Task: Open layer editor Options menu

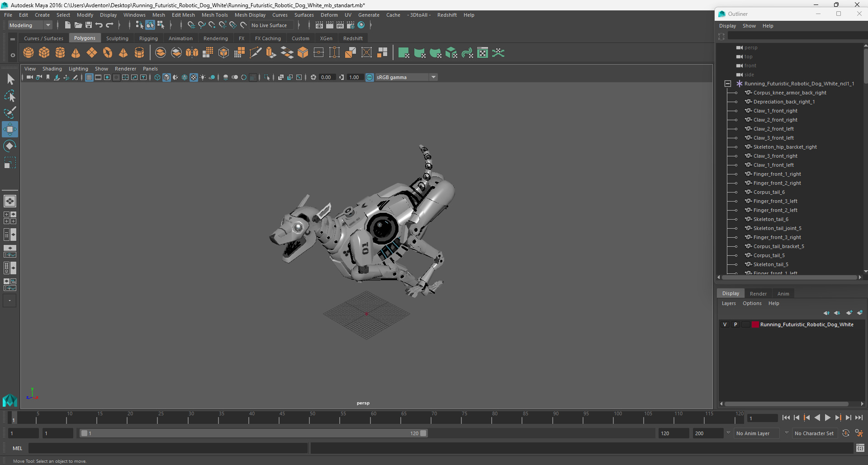Action: [x=752, y=304]
